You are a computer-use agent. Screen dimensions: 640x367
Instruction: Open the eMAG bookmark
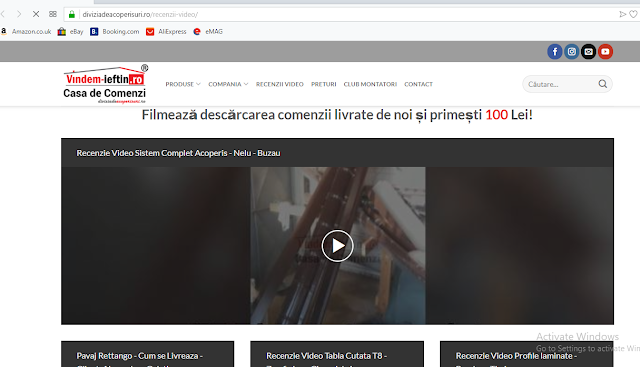(x=208, y=31)
